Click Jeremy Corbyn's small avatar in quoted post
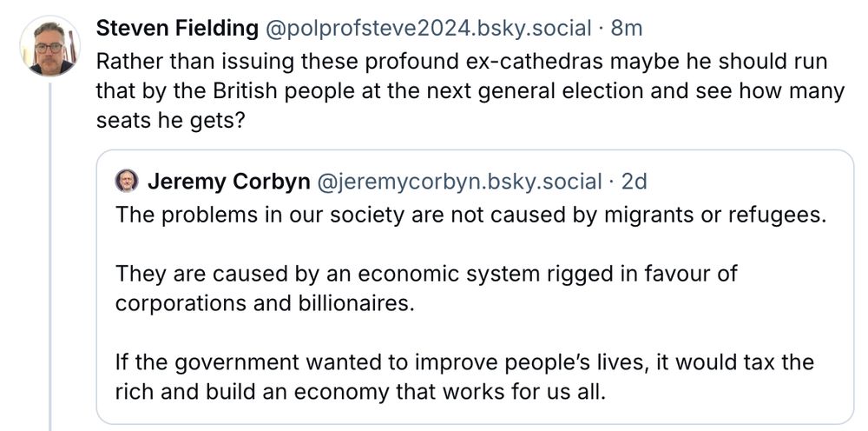 point(127,181)
